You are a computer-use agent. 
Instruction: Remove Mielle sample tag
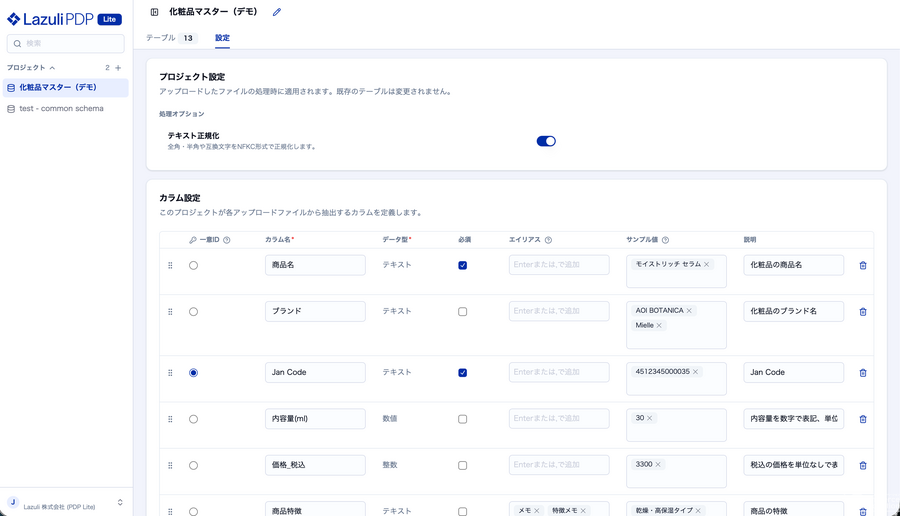point(659,325)
